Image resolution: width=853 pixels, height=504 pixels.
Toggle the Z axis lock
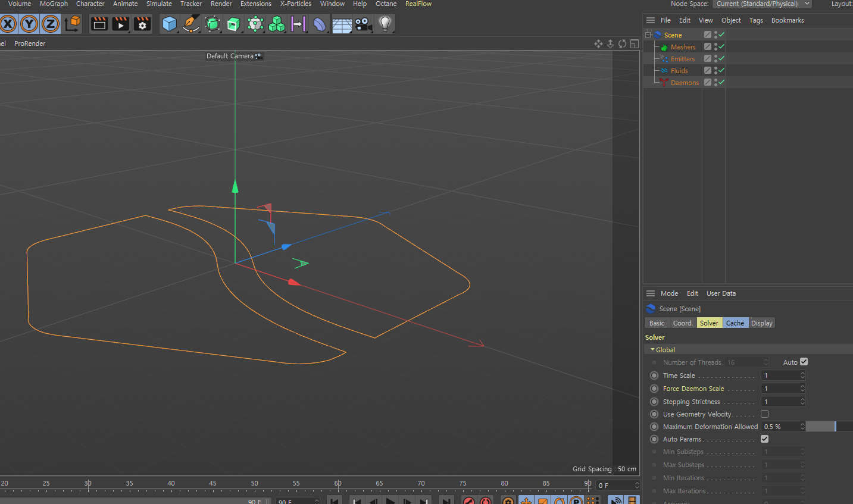tap(51, 24)
